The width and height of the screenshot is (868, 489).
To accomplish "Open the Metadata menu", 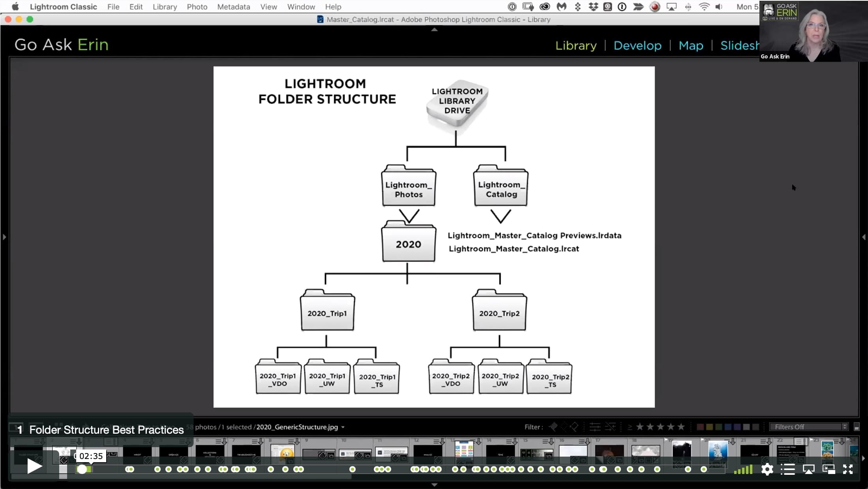I will point(234,7).
